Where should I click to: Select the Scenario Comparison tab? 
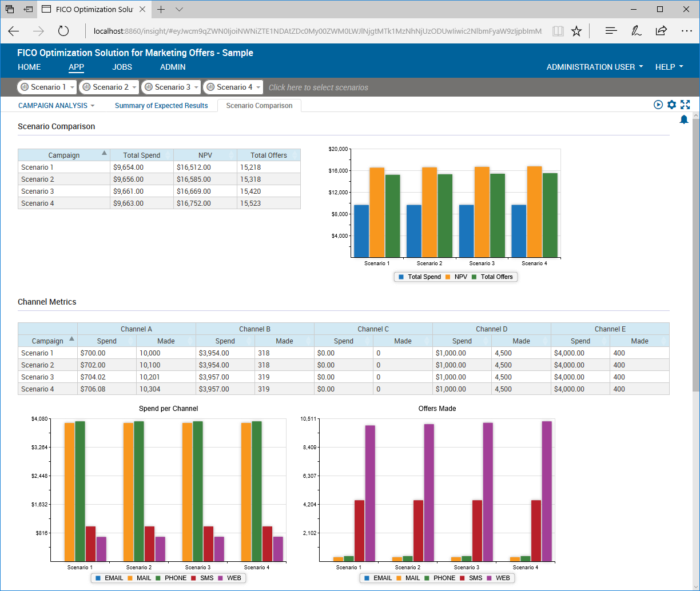coord(259,106)
